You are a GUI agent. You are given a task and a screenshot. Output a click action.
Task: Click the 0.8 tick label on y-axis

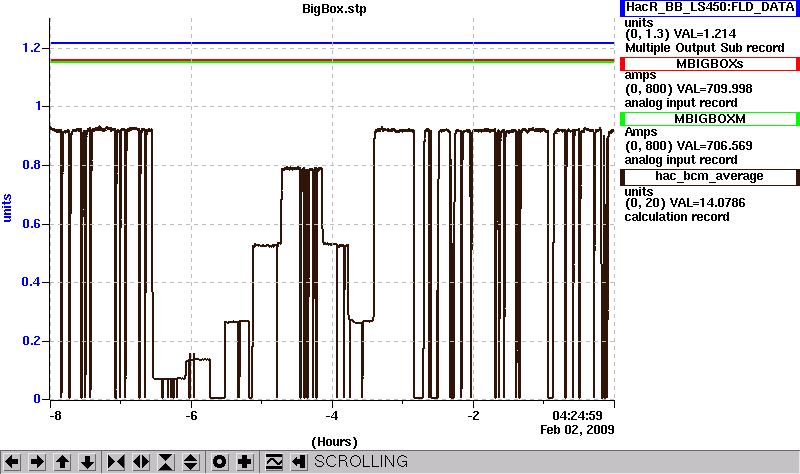click(x=31, y=165)
